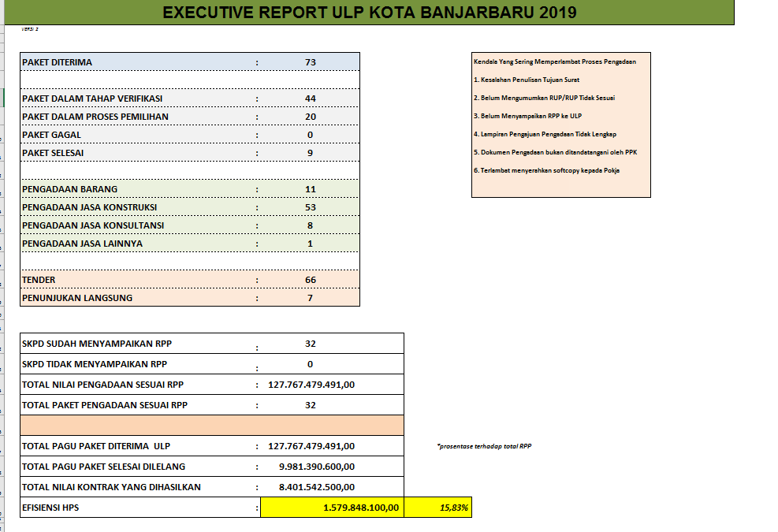Select the PENGADAAN JASA KONSTRUKSI value 53
778x532 pixels.
311,207
